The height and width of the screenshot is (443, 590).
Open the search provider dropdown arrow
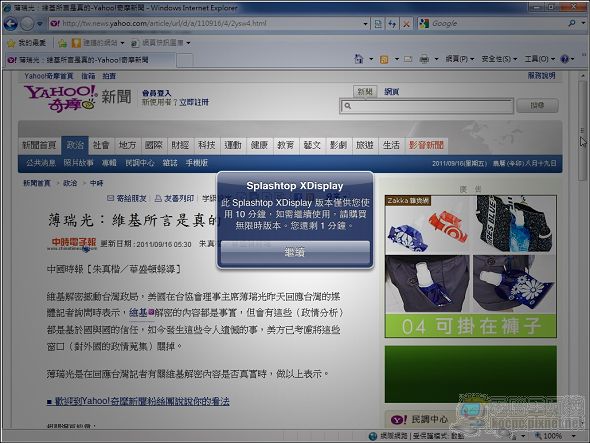pyautogui.click(x=583, y=23)
